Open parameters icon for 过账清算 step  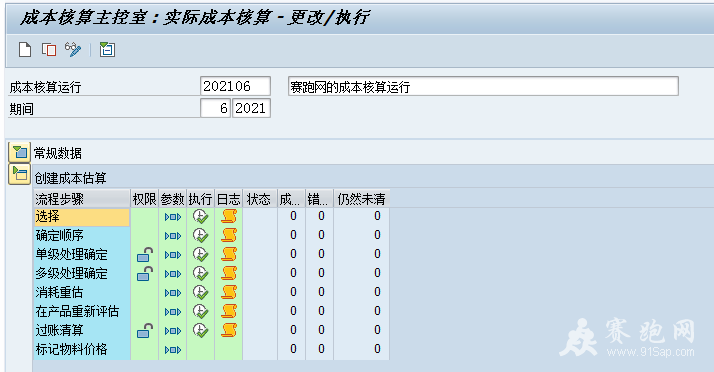click(x=173, y=331)
